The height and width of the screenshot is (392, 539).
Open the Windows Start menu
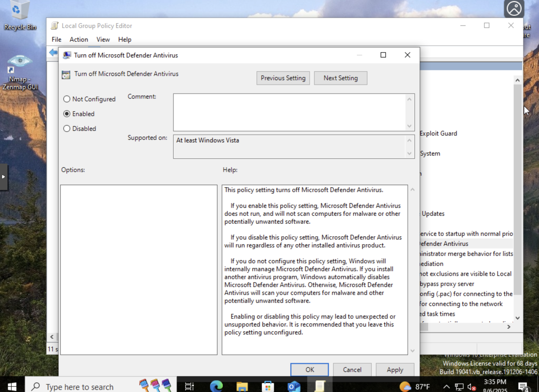click(x=12, y=386)
